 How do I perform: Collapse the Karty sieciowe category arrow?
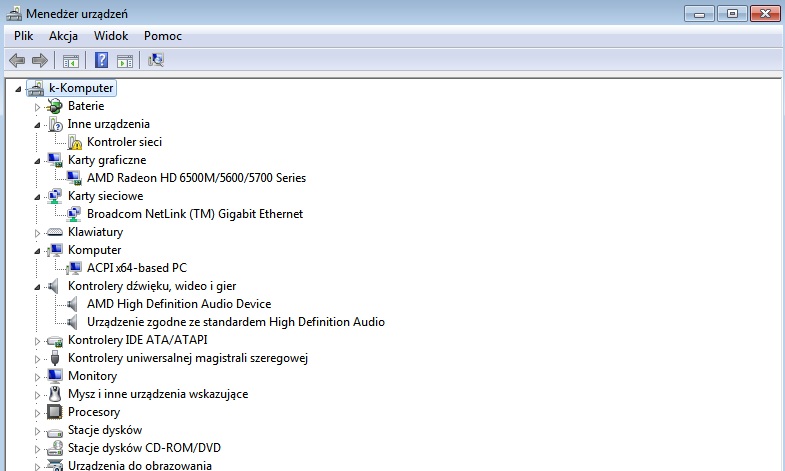pyautogui.click(x=37, y=197)
